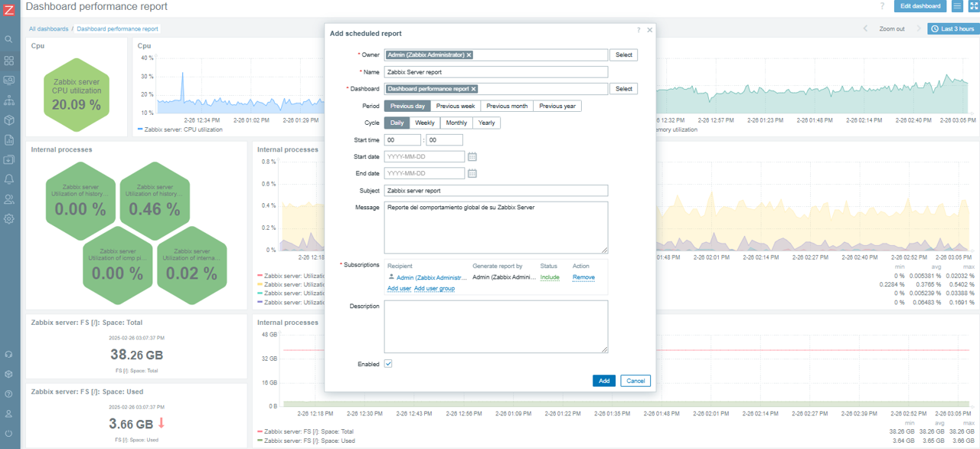Viewport: 980px width, 449px height.
Task: Open the Last 3 hours time selector
Action: point(953,29)
